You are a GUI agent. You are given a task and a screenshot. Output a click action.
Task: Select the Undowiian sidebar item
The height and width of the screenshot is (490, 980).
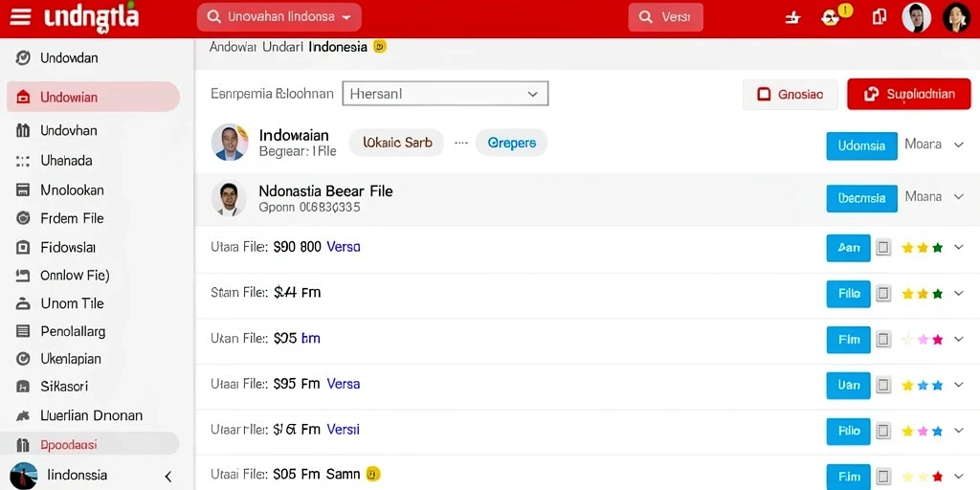pyautogui.click(x=93, y=97)
